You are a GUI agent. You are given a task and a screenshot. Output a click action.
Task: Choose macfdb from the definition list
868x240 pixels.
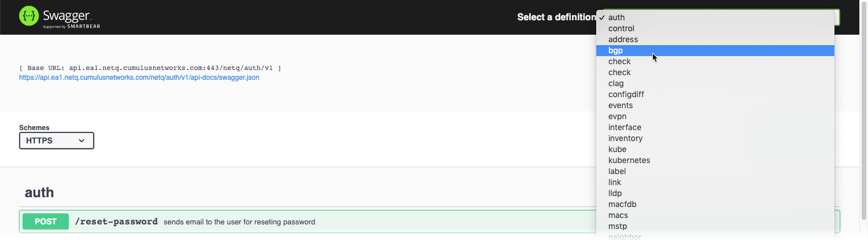[622, 205]
